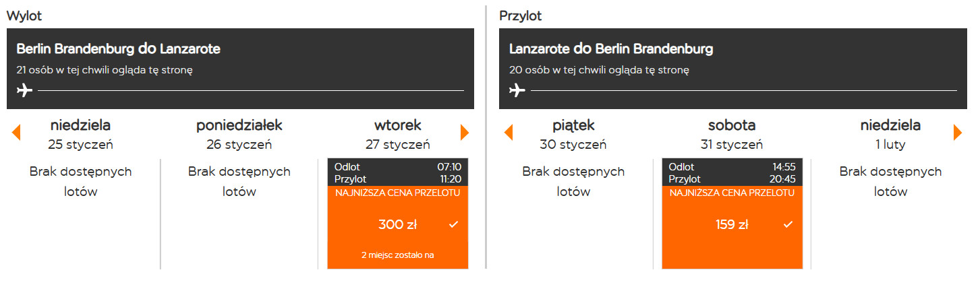
Task: Click the Lanzarote do Berlin Brandenburg heading
Action: (611, 49)
